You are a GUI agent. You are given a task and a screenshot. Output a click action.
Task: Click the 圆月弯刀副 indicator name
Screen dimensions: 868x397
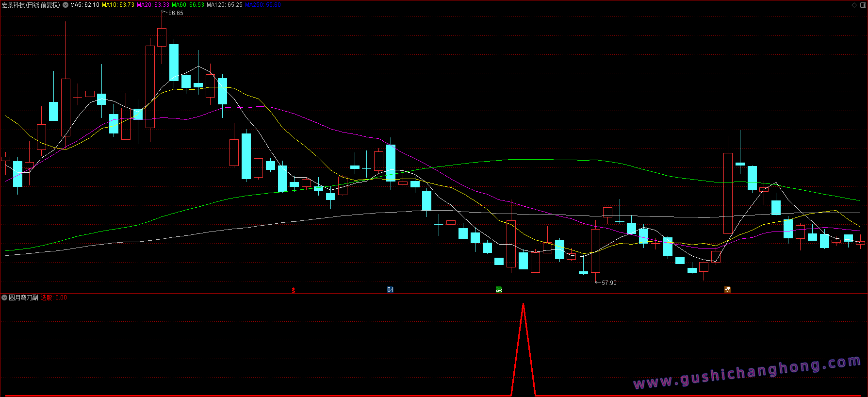coord(23,298)
